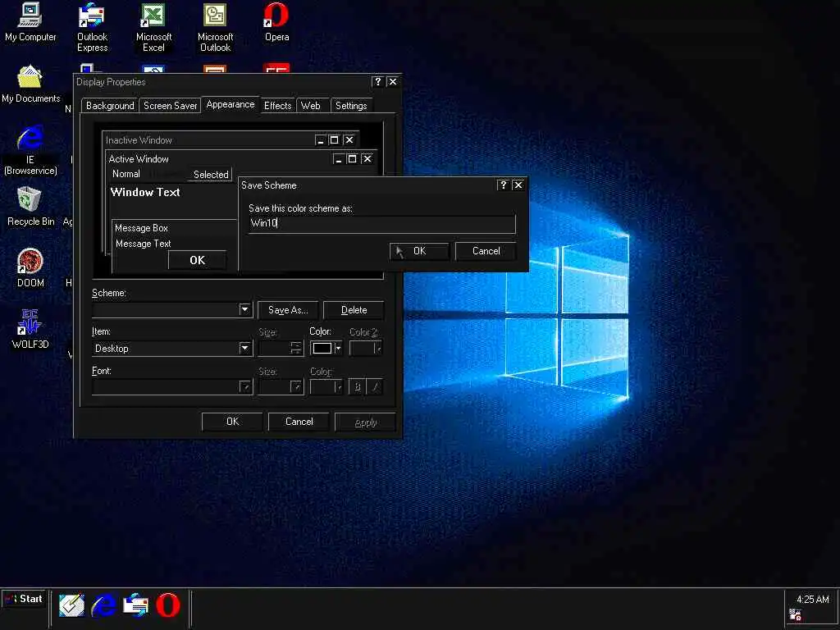Viewport: 840px width, 630px height.
Task: Expand the Scheme dropdown list
Action: click(244, 309)
